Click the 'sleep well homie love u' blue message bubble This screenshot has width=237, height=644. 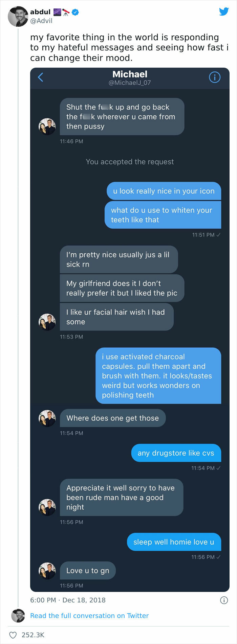click(x=174, y=542)
